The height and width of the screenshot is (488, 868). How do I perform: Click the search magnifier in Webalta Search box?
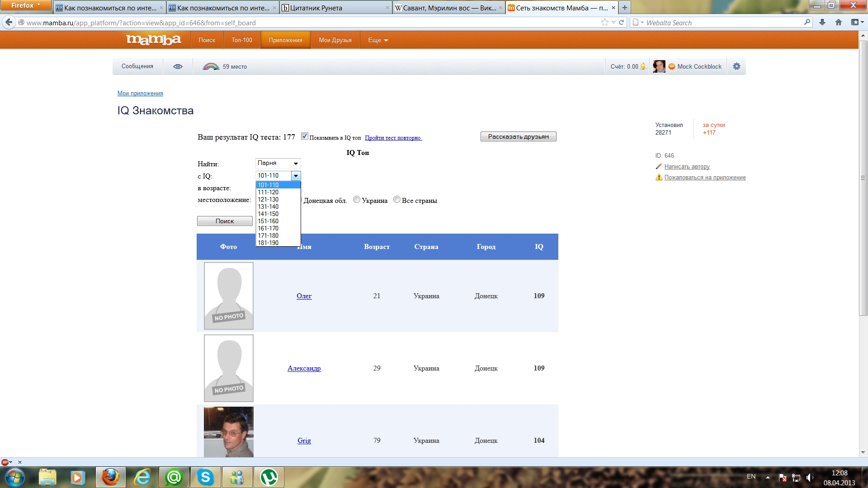point(807,22)
